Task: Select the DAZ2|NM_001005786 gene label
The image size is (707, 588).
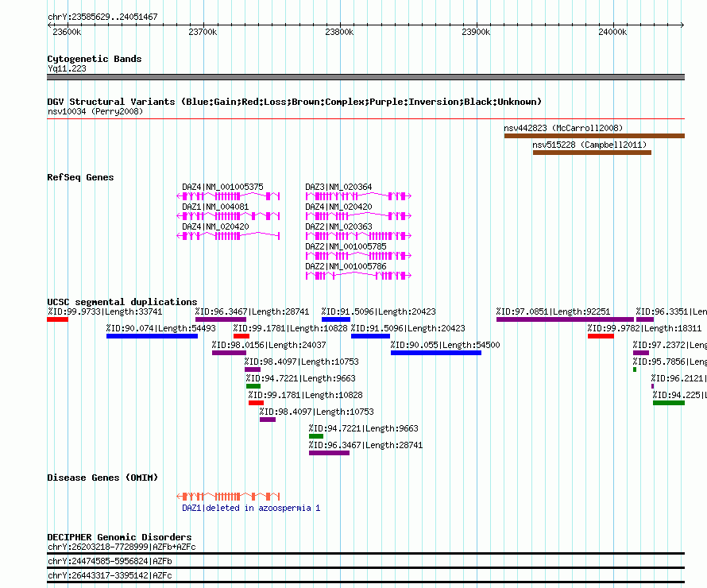Action: coord(346,266)
